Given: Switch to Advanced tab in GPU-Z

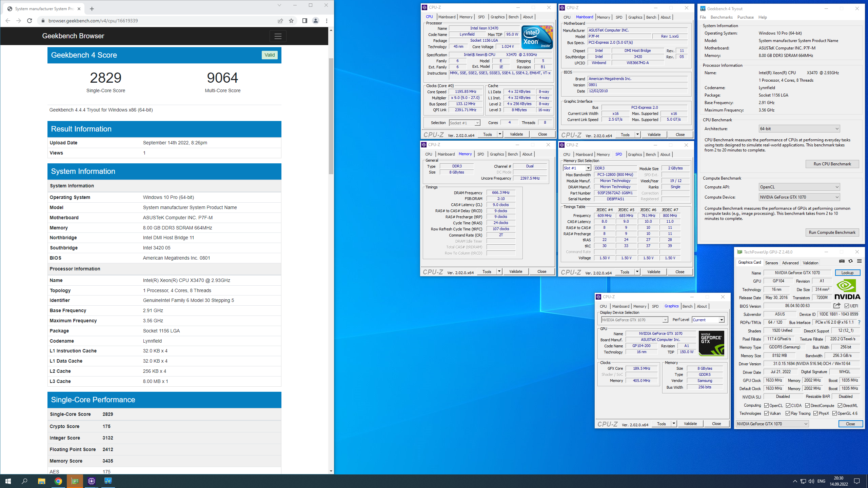Looking at the screenshot, I should point(790,263).
